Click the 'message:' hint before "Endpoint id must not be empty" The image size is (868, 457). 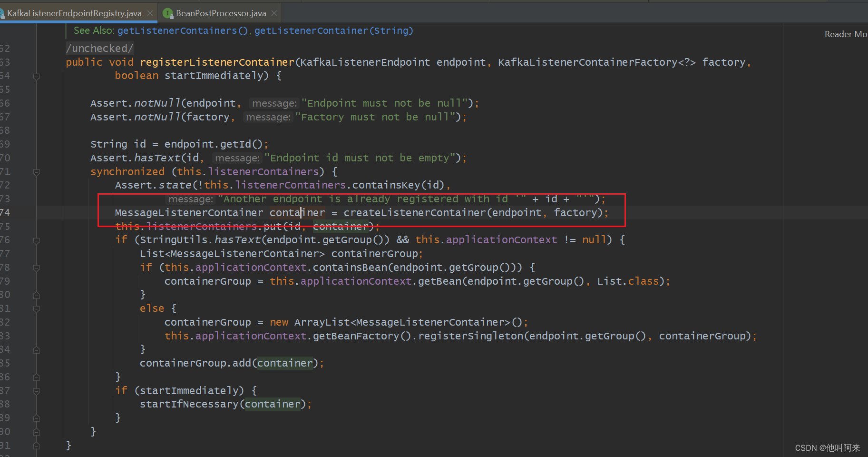coord(237,158)
